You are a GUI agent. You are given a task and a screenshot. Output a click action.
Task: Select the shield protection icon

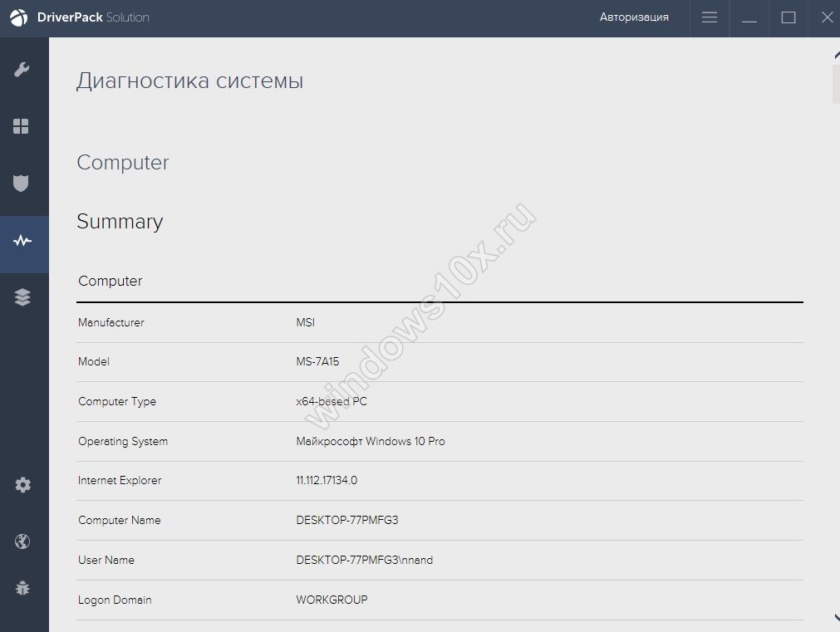(x=22, y=183)
